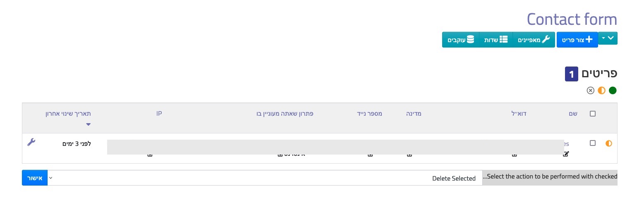Viewport: 644px width, 212px height.
Task: Click the אישור confirm button
Action: [35, 178]
